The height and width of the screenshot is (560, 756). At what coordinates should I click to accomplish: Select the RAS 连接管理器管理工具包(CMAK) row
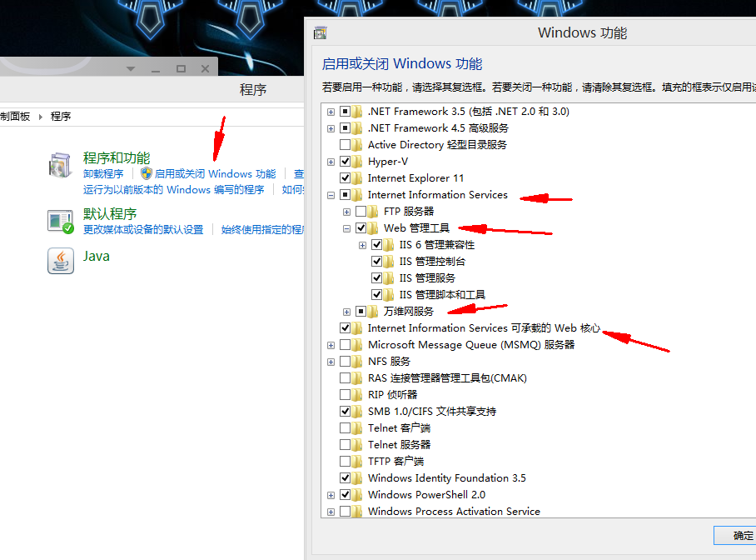point(447,378)
